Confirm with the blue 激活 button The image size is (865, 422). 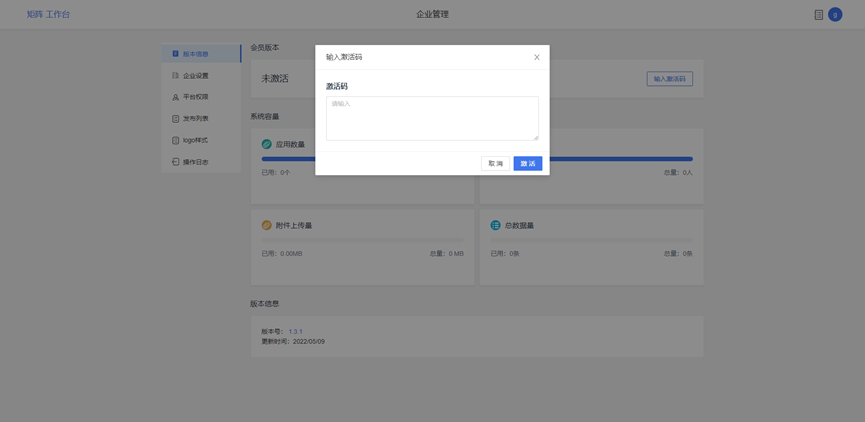528,164
